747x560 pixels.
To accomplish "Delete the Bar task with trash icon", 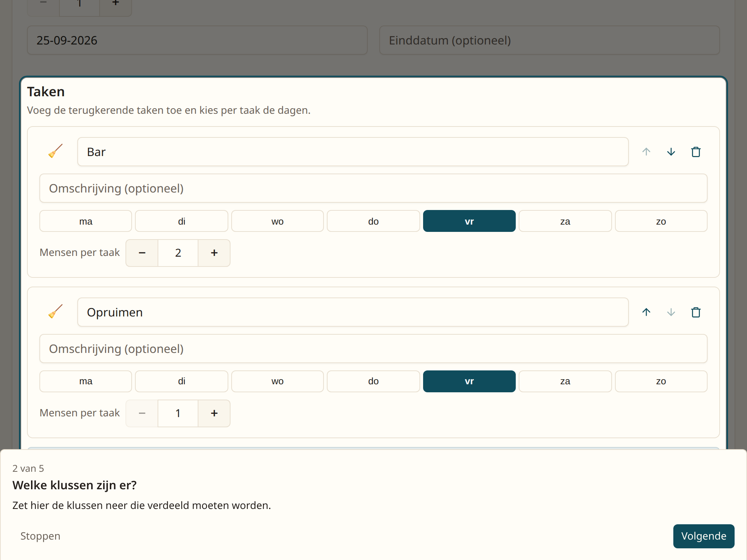I will (x=696, y=152).
